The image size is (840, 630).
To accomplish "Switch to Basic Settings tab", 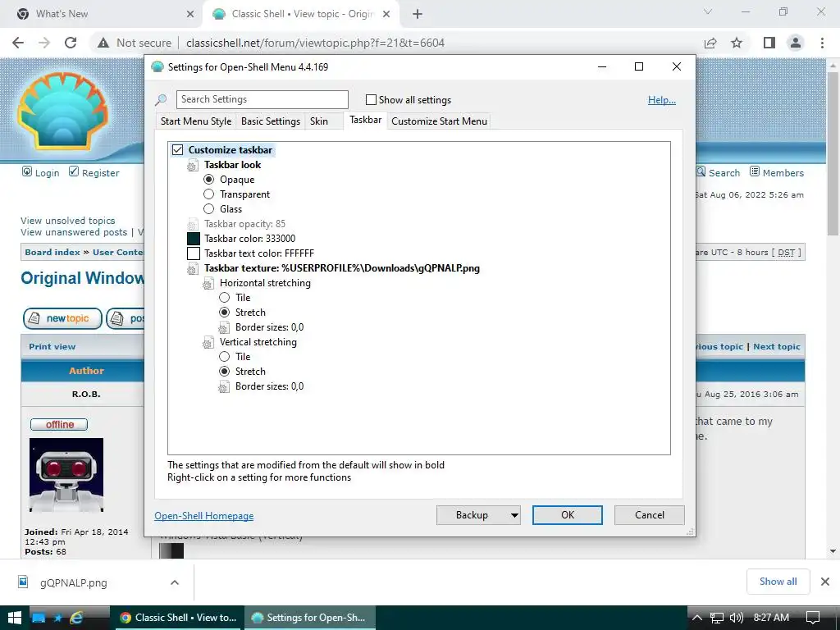I will point(271,121).
